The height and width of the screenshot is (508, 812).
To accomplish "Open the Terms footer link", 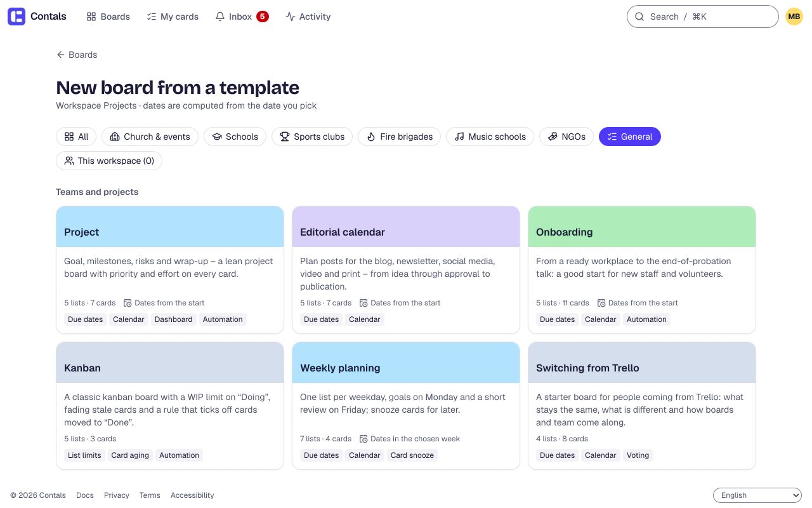I will tap(150, 495).
